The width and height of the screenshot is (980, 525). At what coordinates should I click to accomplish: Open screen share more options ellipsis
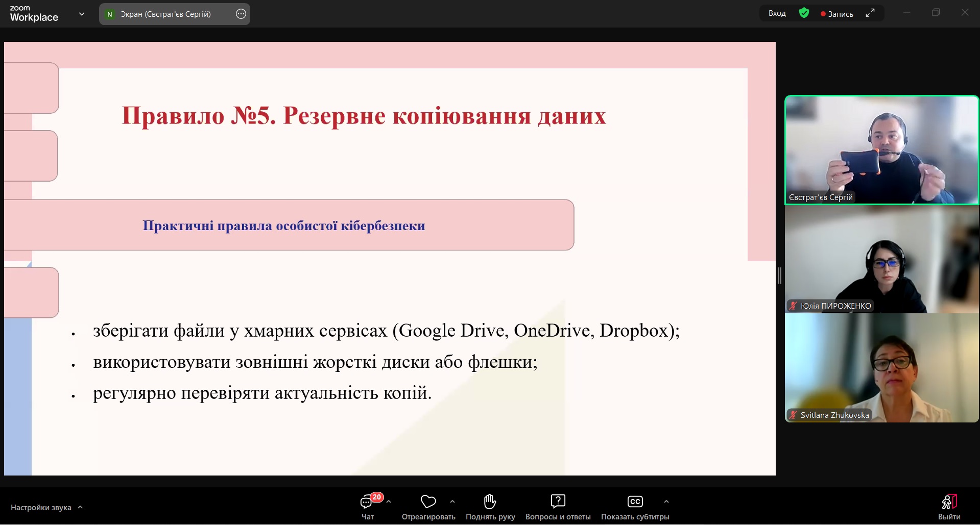click(241, 14)
